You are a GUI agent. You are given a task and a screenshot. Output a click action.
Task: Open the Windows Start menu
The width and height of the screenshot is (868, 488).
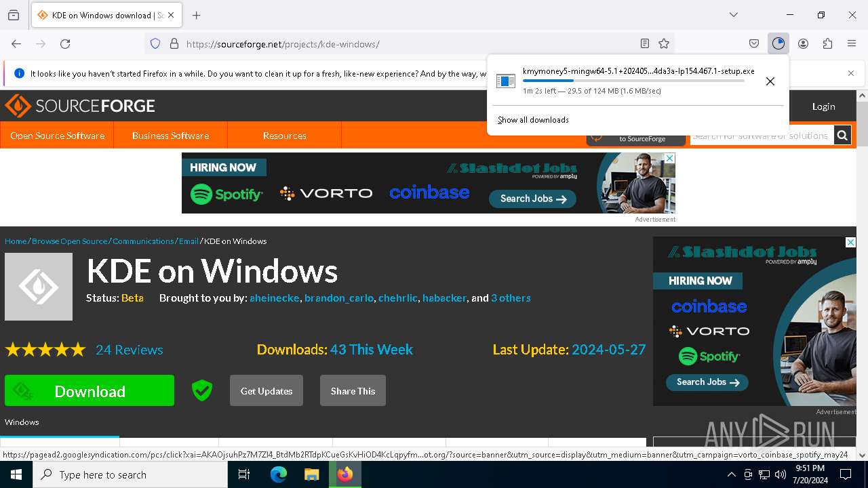point(16,474)
